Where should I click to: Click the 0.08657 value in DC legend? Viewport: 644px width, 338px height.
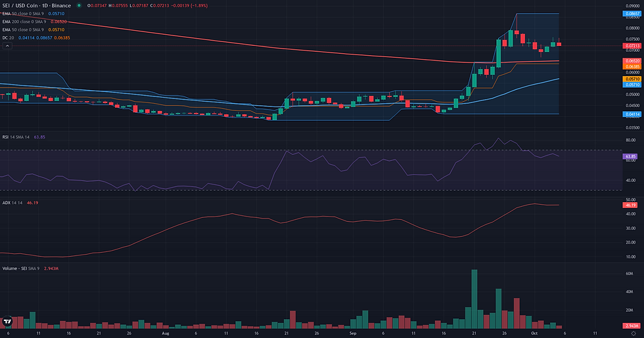coord(45,38)
